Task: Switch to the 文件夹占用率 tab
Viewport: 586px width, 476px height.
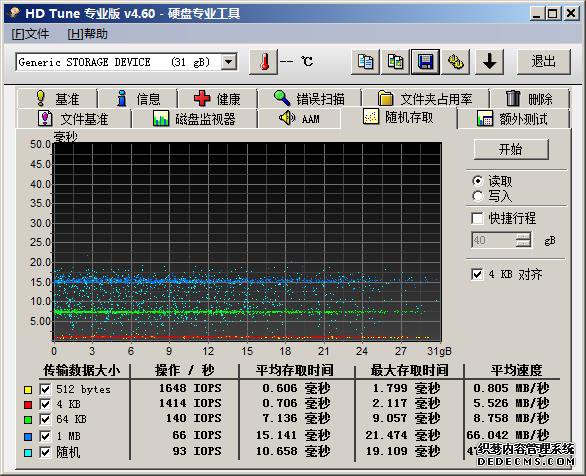Action: click(425, 99)
